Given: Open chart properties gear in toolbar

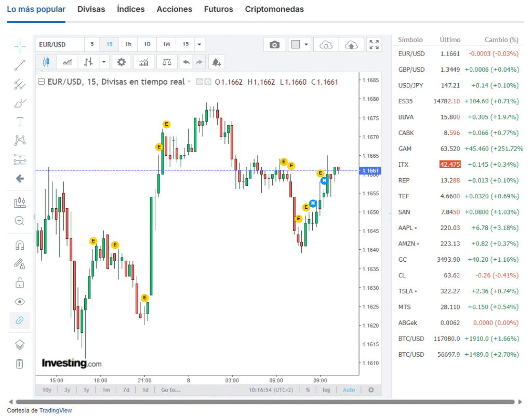Looking at the screenshot, I should tap(121, 62).
